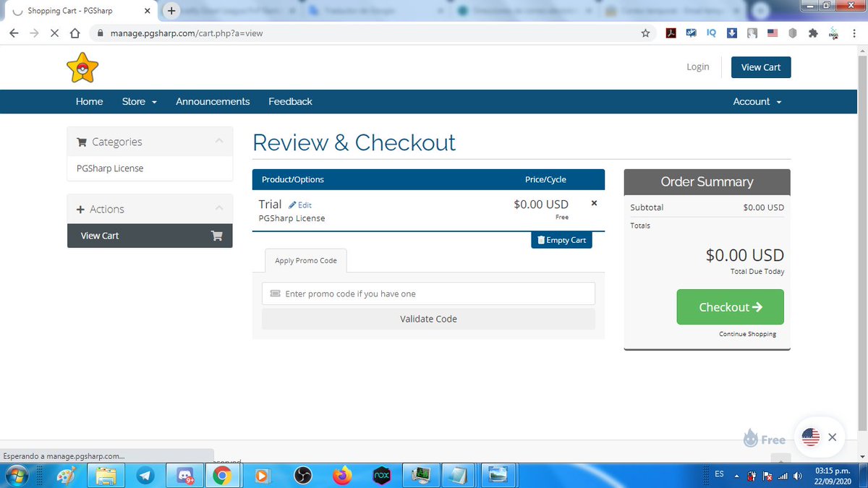
Task: Open Nox player from the taskbar
Action: pyautogui.click(x=381, y=475)
